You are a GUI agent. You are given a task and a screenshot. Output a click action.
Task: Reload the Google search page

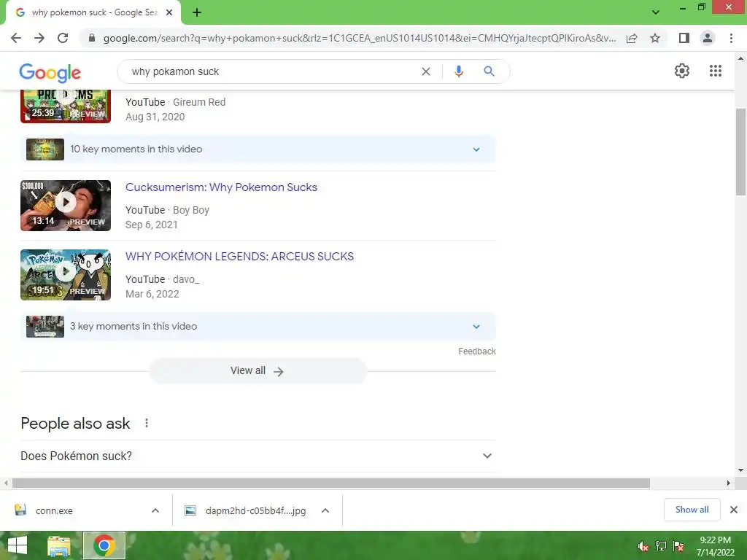[x=63, y=38]
